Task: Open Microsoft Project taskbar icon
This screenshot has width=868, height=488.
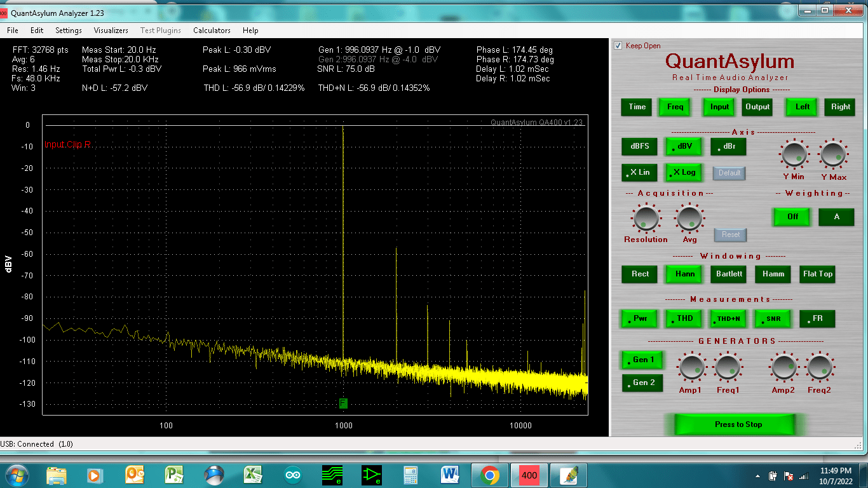Action: pos(174,475)
